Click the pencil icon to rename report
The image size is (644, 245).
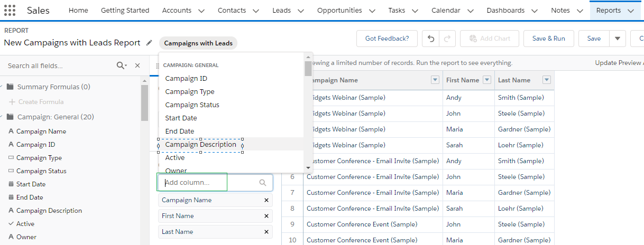point(149,43)
